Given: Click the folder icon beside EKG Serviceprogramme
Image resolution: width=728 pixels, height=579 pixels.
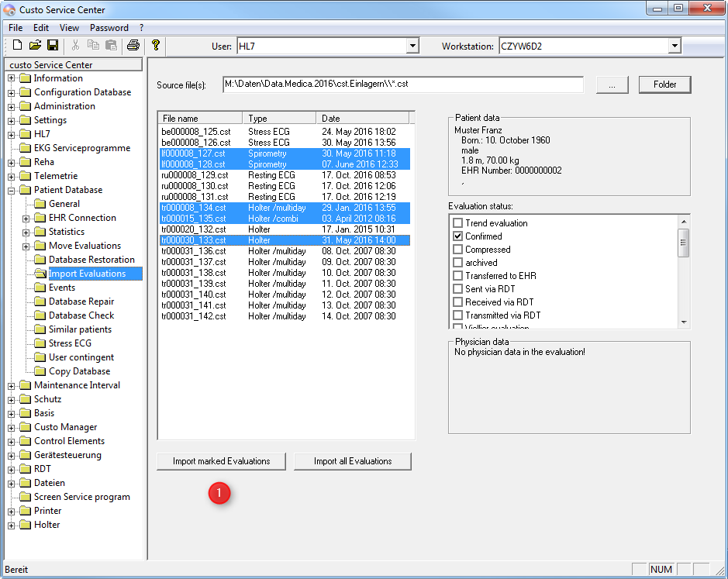Looking at the screenshot, I should (26, 148).
